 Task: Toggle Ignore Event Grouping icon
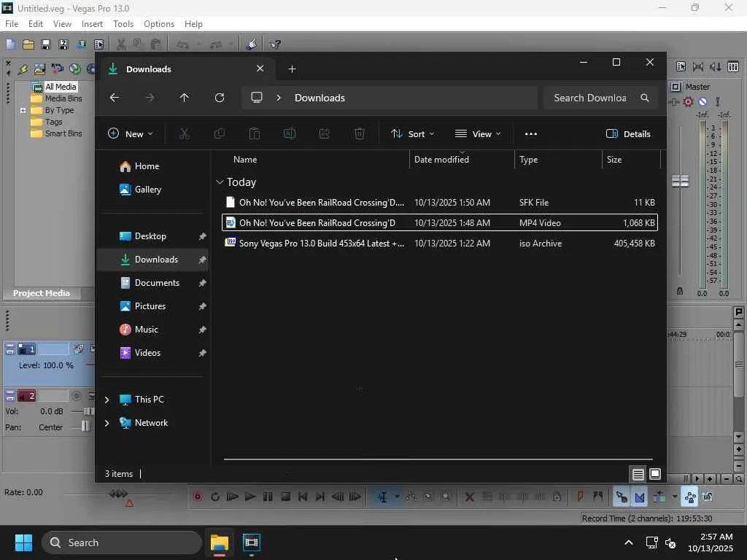pyautogui.click(x=708, y=497)
